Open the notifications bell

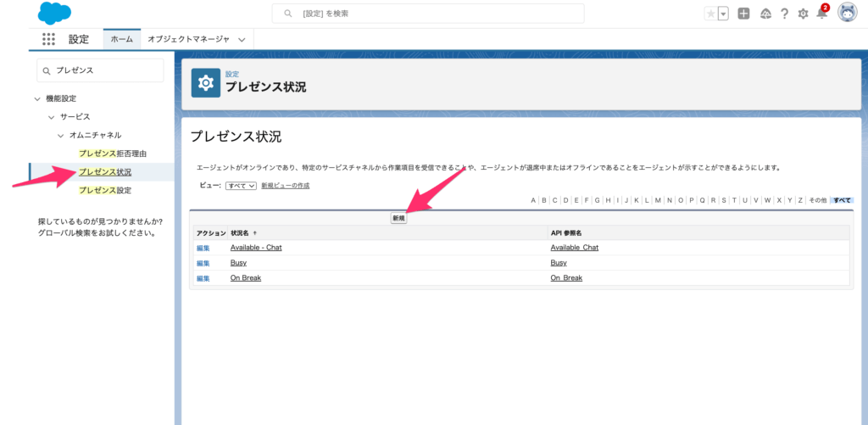822,14
